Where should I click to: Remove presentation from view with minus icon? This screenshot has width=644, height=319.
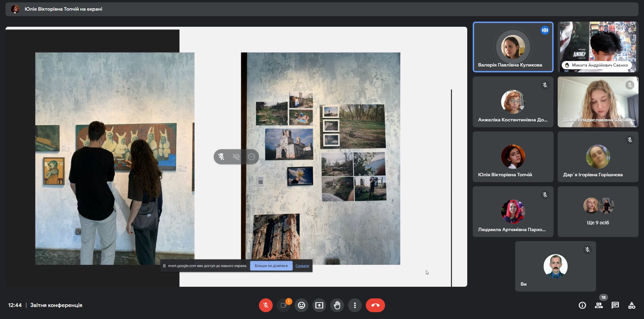coord(251,157)
